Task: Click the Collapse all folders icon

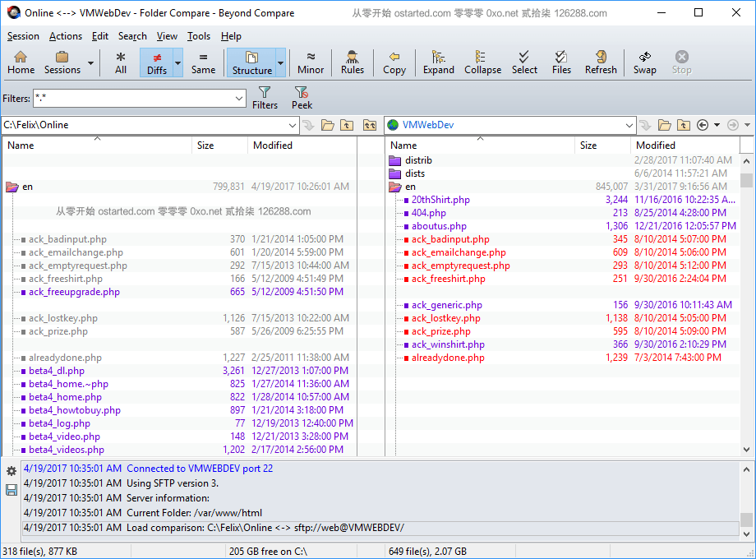Action: [482, 62]
